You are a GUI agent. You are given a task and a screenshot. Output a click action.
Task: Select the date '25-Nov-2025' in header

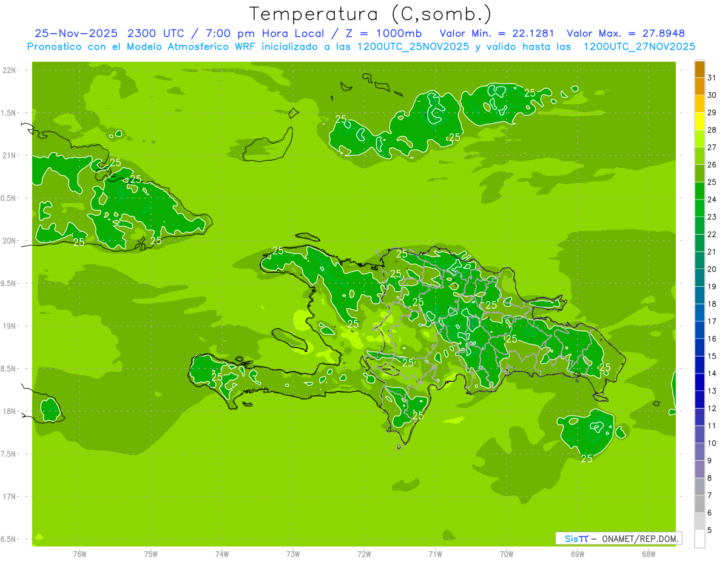point(76,33)
